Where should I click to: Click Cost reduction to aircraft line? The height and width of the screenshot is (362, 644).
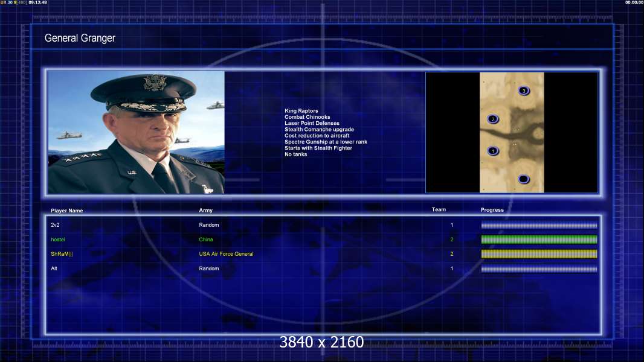click(317, 135)
